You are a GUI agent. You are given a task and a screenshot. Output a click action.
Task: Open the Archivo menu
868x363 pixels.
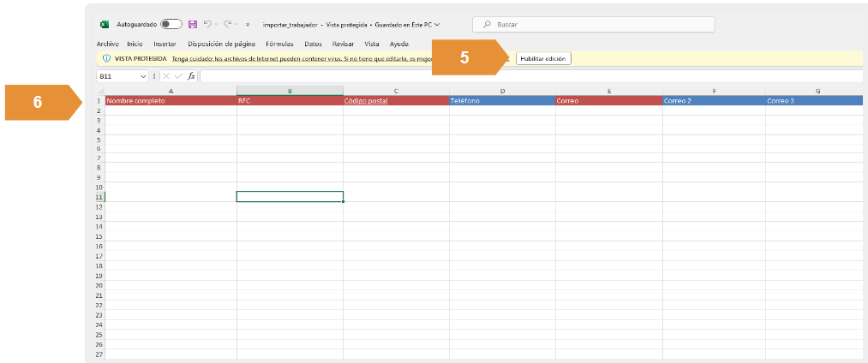[x=107, y=43]
